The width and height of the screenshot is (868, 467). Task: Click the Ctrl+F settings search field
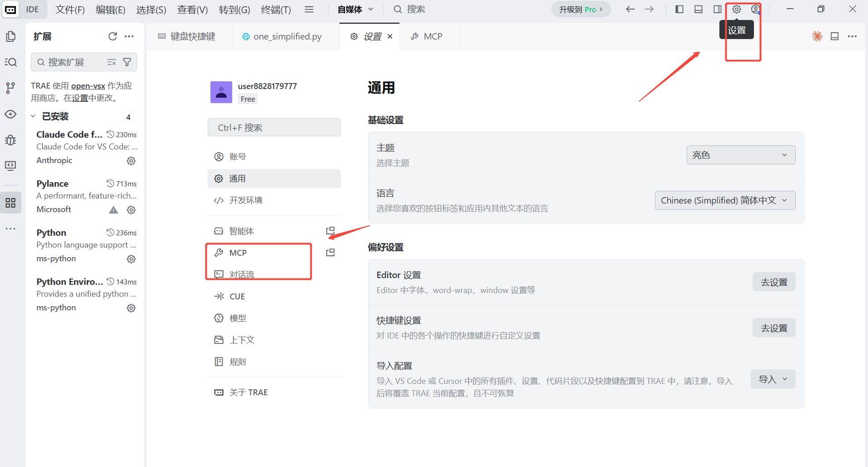point(274,127)
